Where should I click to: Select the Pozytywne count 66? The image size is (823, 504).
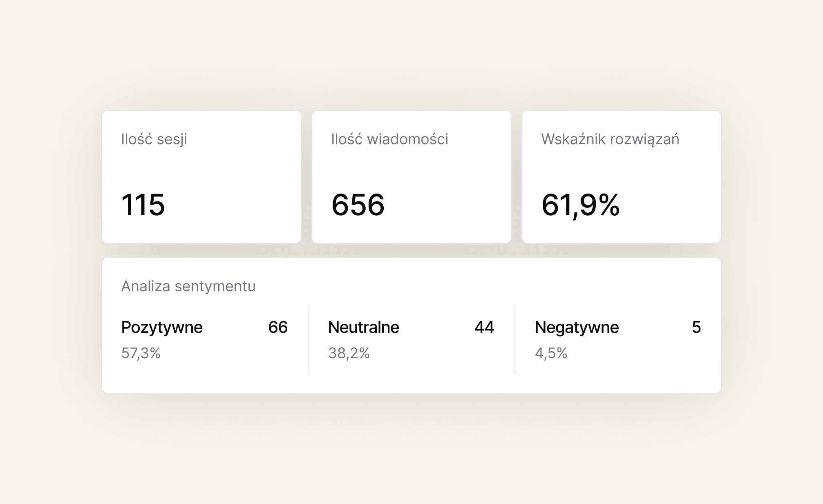coord(278,327)
